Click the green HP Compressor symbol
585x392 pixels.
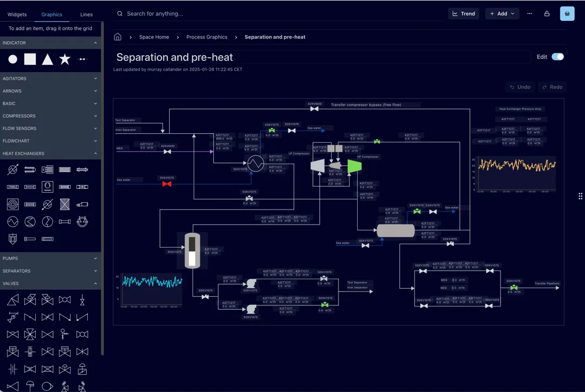click(x=355, y=166)
